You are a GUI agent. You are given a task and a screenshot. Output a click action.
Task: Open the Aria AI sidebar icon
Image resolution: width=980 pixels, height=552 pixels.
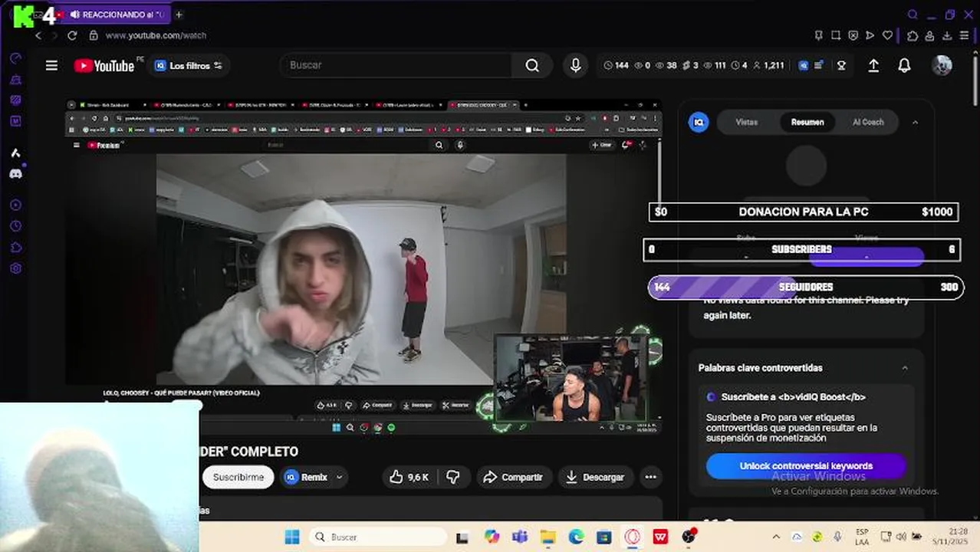click(15, 153)
